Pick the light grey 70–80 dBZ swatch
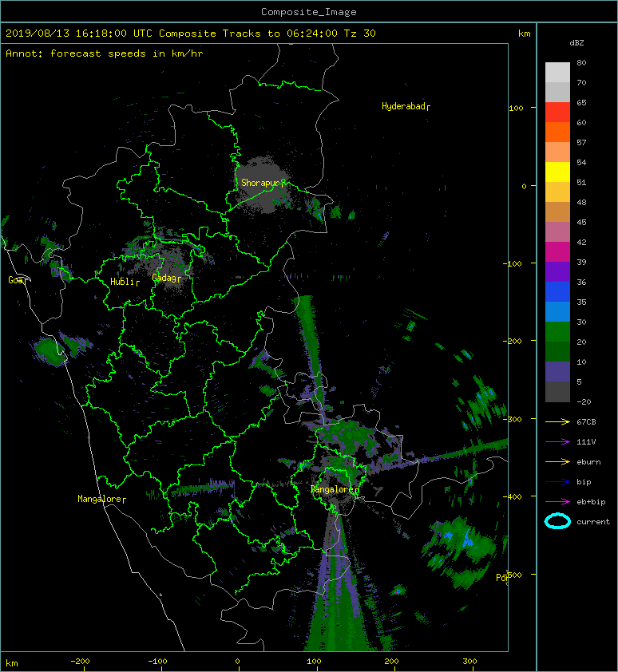The height and width of the screenshot is (672, 618). tap(557, 72)
